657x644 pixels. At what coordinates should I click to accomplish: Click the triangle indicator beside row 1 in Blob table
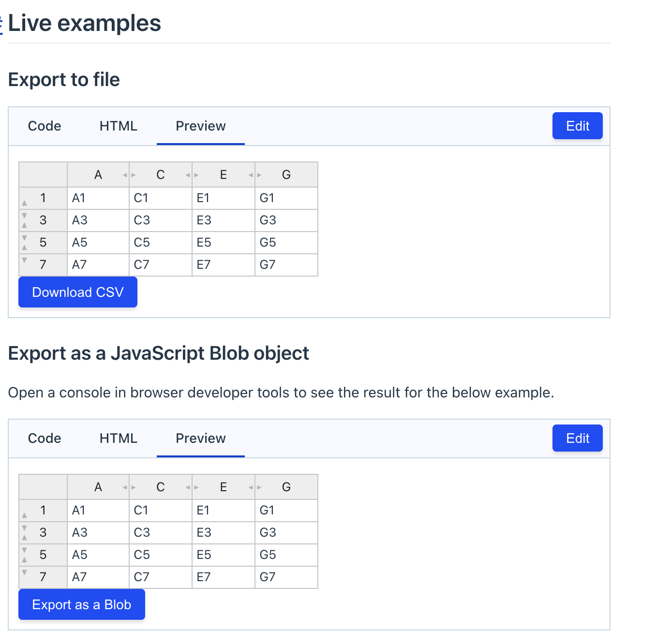[x=24, y=514]
